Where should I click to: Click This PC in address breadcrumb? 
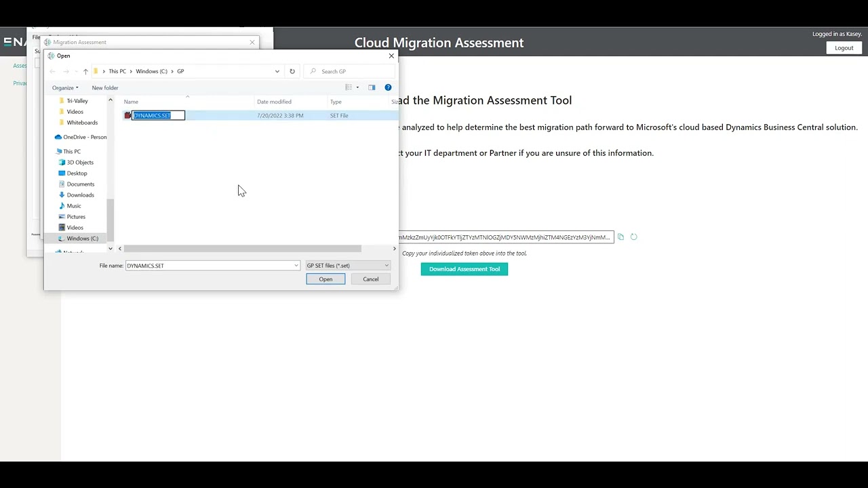click(x=117, y=71)
